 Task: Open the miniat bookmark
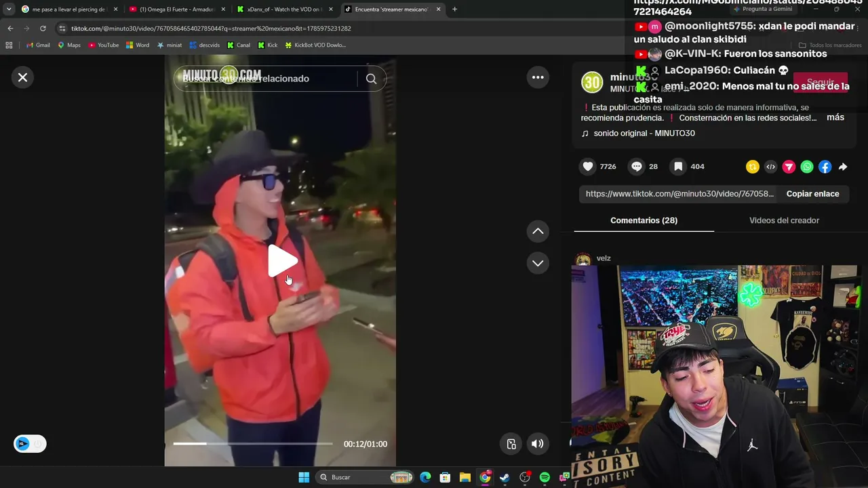pyautogui.click(x=170, y=45)
